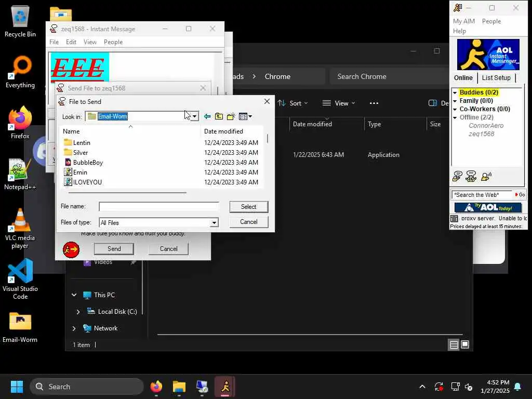Viewport: 532px width, 399px height.
Task: Click the send instant message icon in AIM
Action: pos(457,176)
